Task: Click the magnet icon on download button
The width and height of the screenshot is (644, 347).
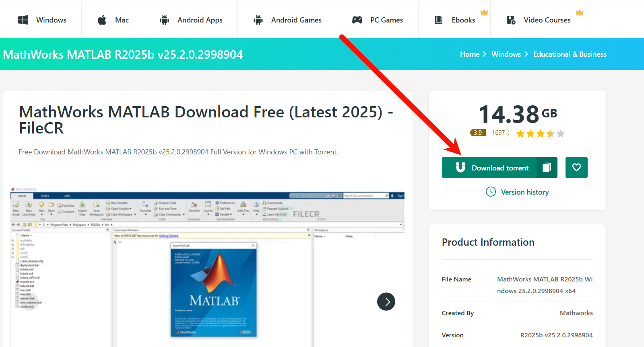Action: point(460,167)
